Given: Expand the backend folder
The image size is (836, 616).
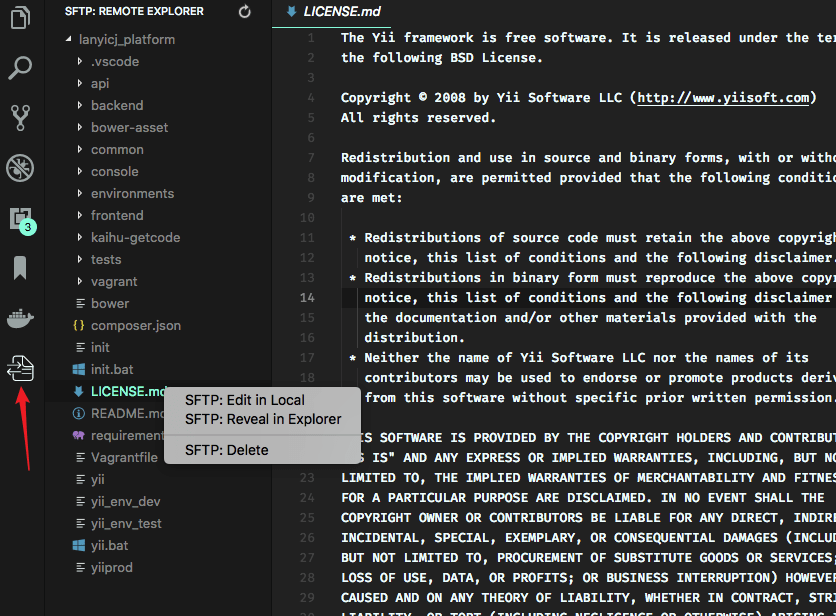Looking at the screenshot, I should tap(116, 105).
